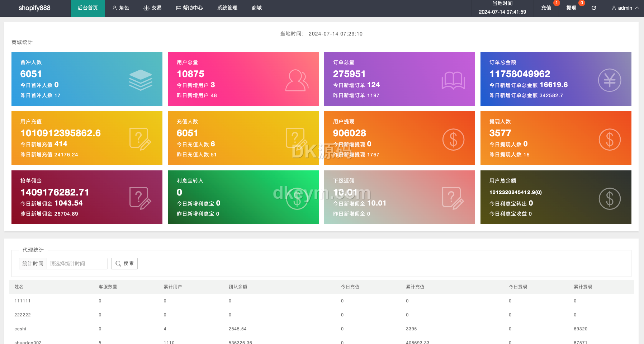Click the yen circle icon on 订单总金额 card
This screenshot has width=644, height=344.
[x=610, y=80]
